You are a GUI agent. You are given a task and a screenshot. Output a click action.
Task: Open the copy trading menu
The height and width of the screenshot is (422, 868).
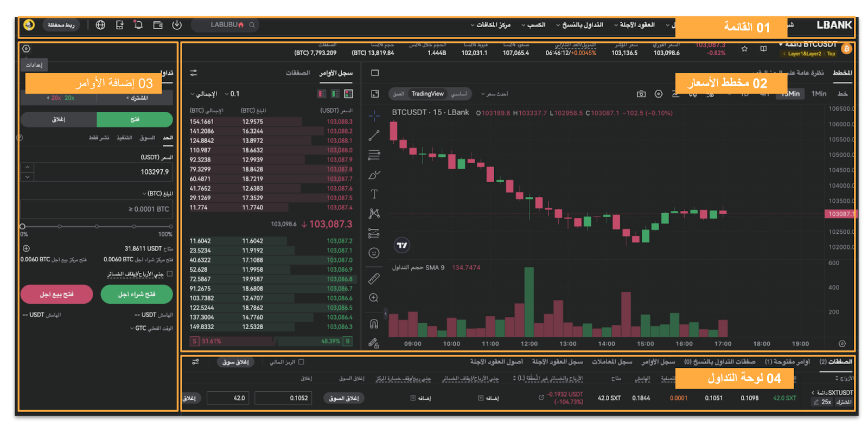(579, 25)
